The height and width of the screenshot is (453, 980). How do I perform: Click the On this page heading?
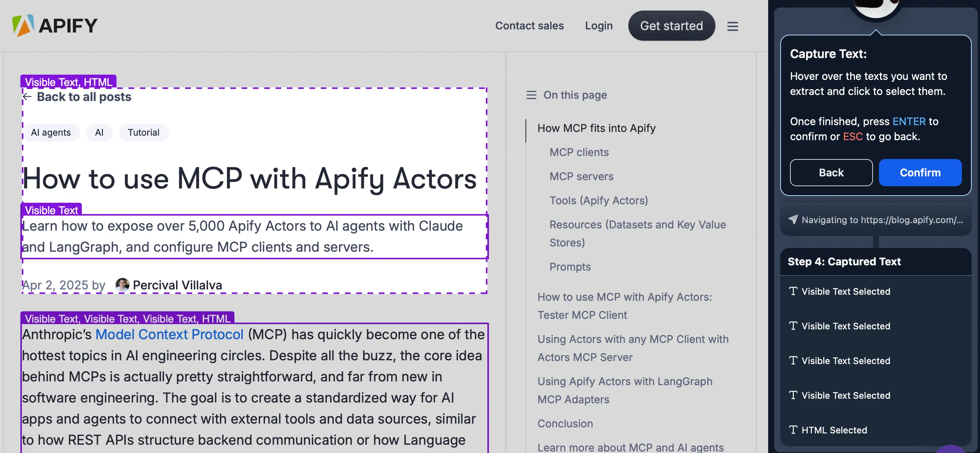[575, 95]
